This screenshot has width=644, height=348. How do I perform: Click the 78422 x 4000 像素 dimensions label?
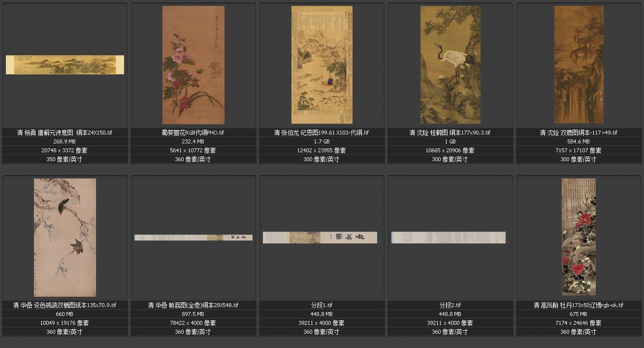(x=193, y=323)
